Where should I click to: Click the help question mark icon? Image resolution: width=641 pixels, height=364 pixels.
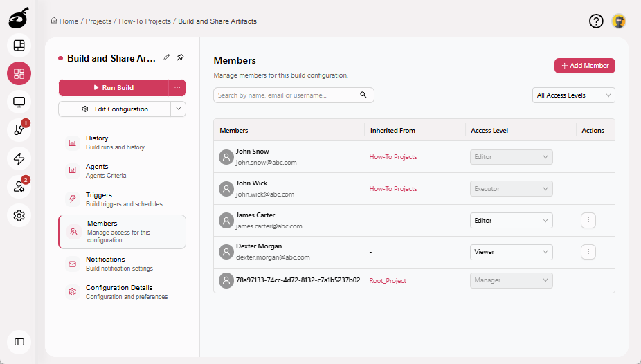[596, 21]
